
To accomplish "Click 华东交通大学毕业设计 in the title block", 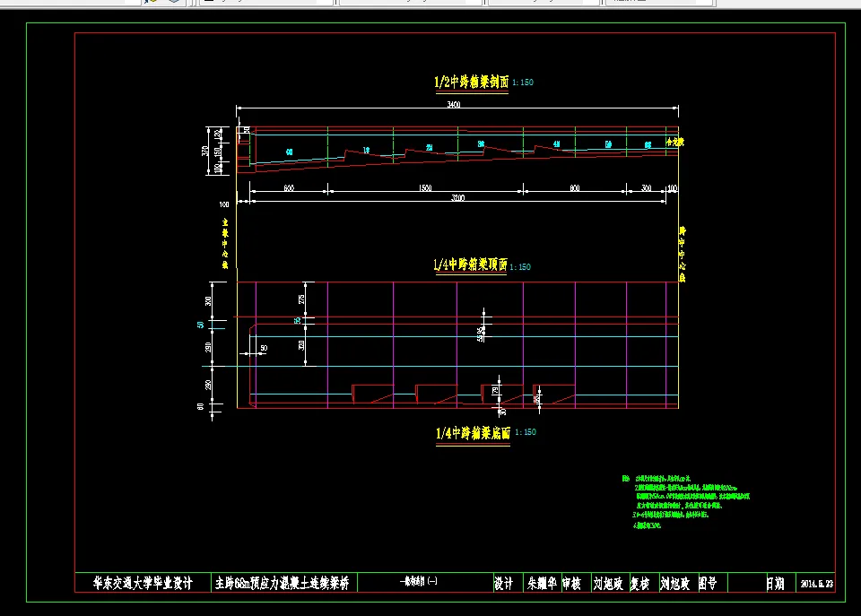I will pyautogui.click(x=143, y=583).
